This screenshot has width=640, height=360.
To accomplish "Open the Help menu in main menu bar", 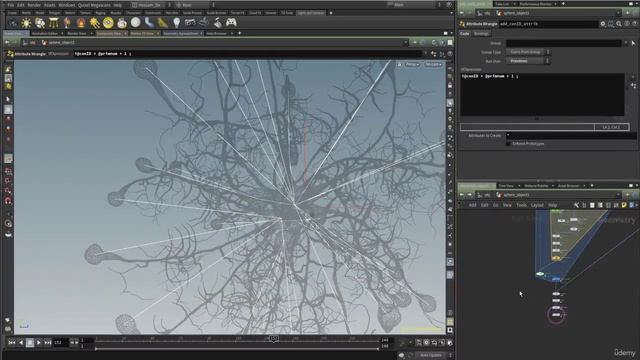I will [118, 5].
